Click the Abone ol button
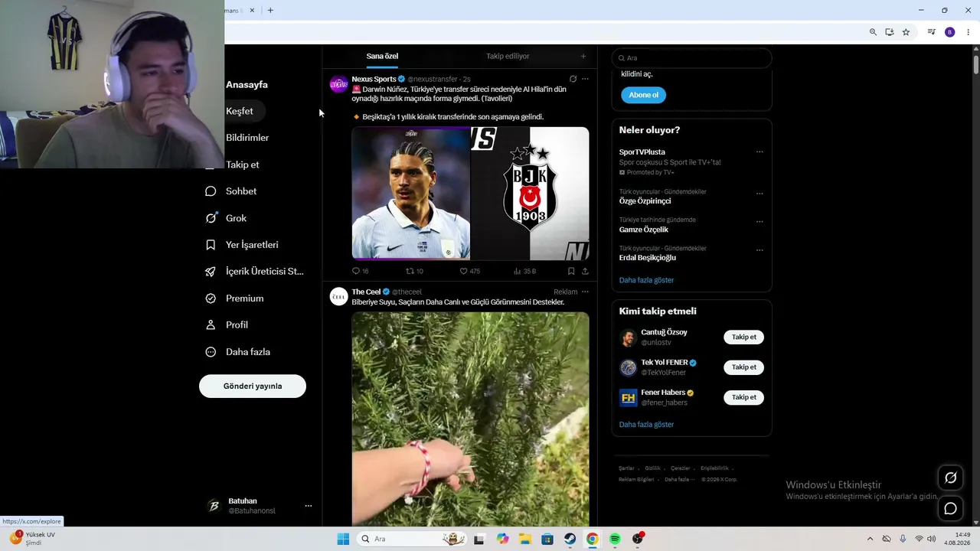This screenshot has width=980, height=551. pyautogui.click(x=643, y=95)
